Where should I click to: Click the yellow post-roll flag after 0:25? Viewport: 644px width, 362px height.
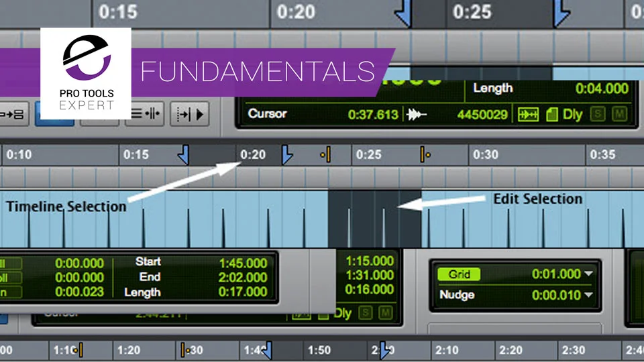425,155
